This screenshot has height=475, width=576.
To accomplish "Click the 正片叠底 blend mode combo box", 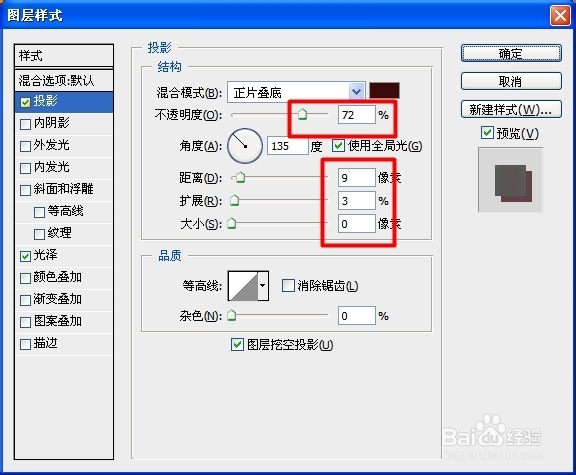I will click(296, 91).
